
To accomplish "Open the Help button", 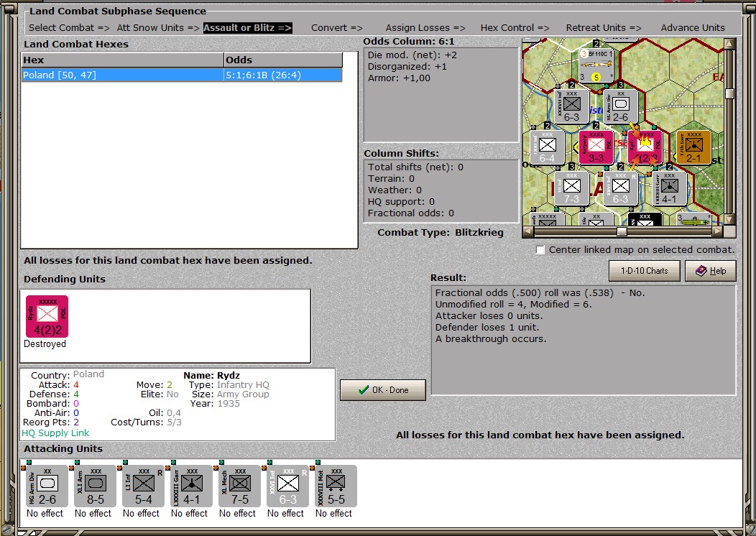I will tap(711, 271).
